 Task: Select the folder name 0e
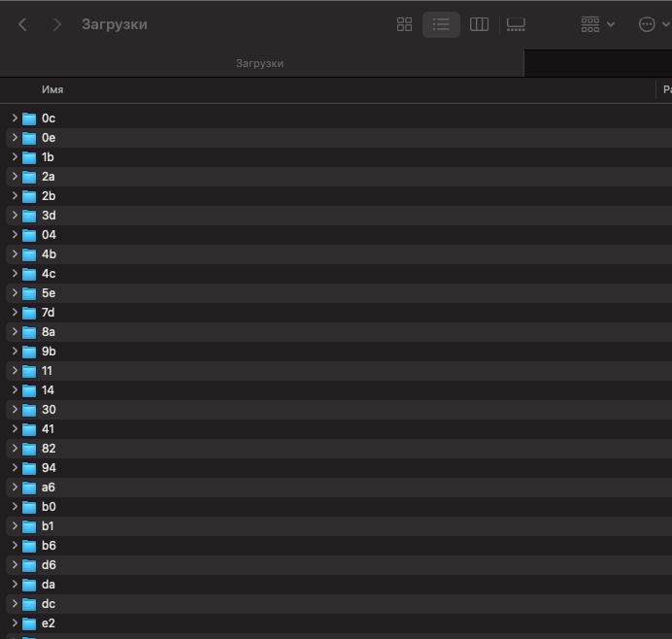(49, 138)
